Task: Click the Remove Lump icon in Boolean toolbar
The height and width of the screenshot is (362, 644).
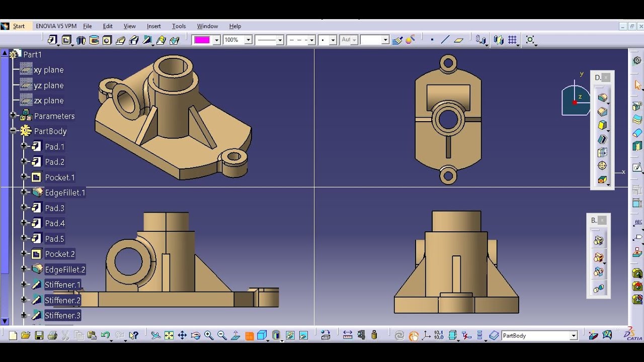Action: (598, 288)
